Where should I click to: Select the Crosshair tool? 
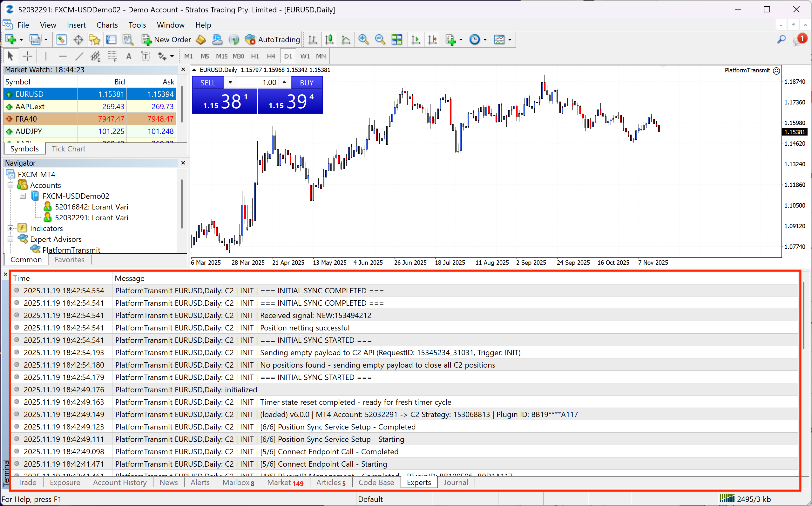[x=27, y=56]
